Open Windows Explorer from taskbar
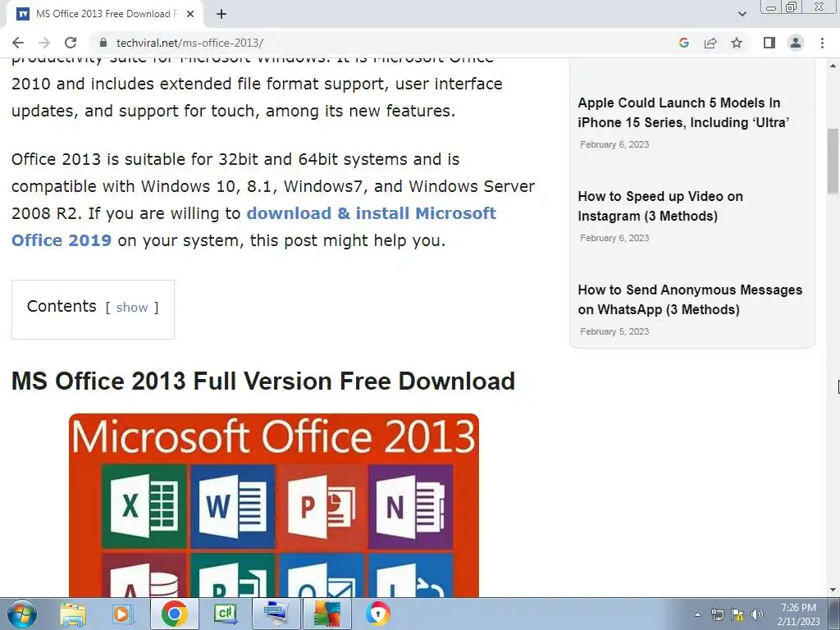 click(73, 614)
